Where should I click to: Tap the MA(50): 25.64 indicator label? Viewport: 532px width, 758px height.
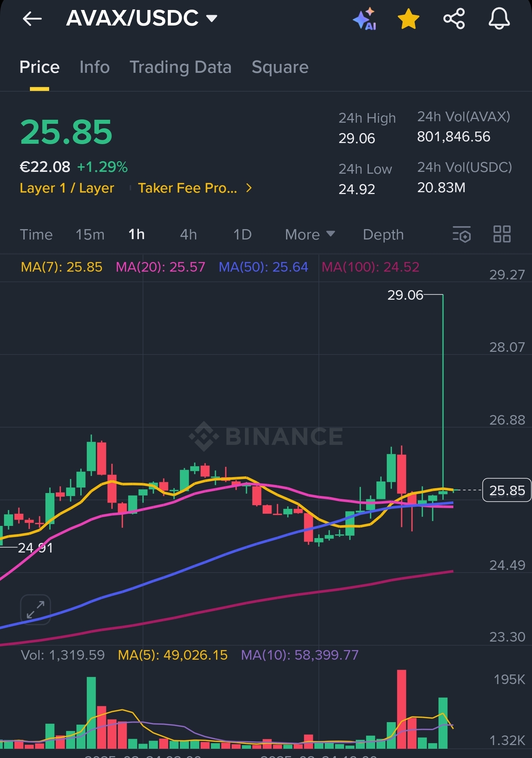click(x=263, y=267)
